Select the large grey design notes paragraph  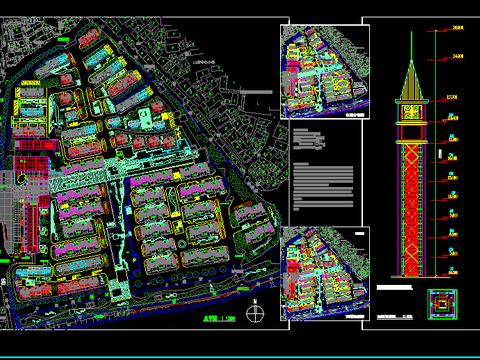pos(323,187)
